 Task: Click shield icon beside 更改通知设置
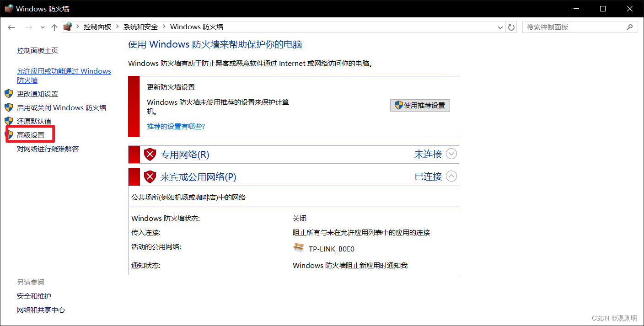coord(9,94)
